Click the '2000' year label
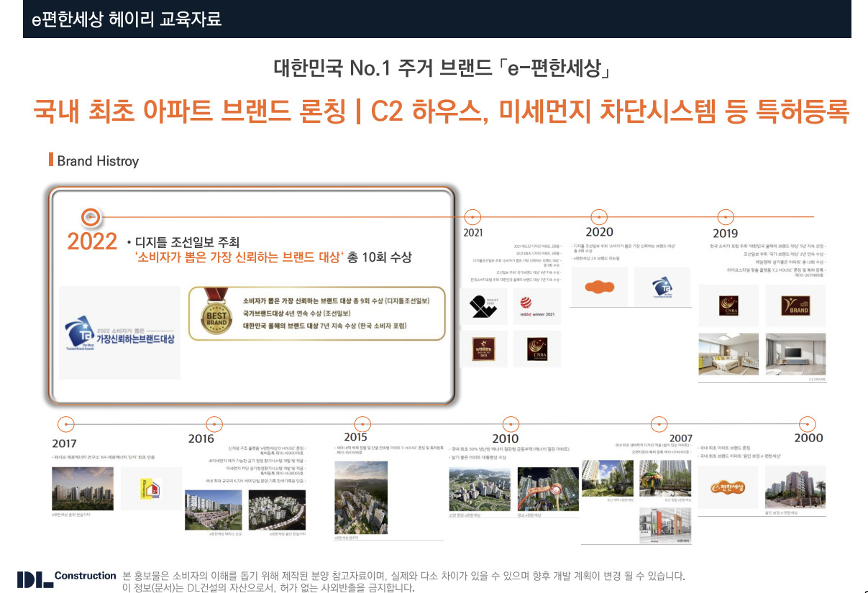 tap(808, 438)
